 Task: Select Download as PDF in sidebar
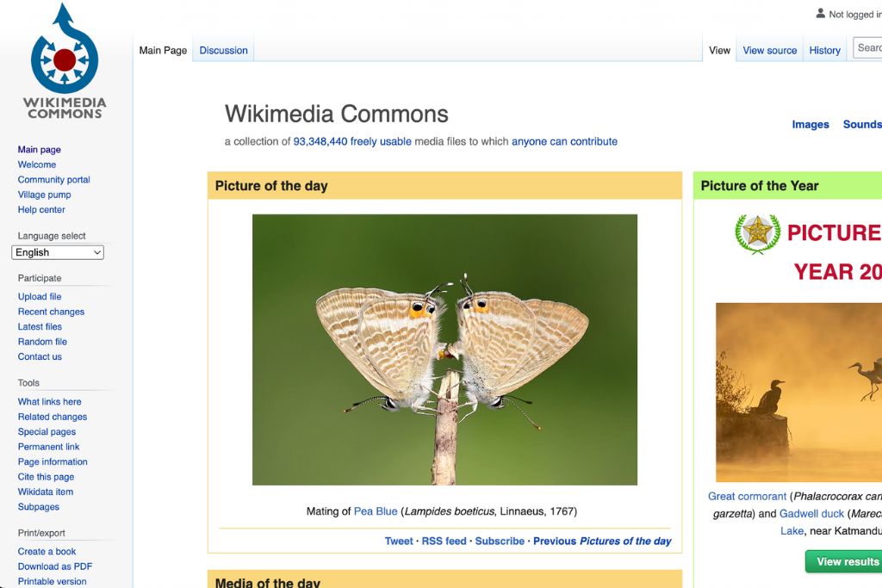[x=55, y=566]
